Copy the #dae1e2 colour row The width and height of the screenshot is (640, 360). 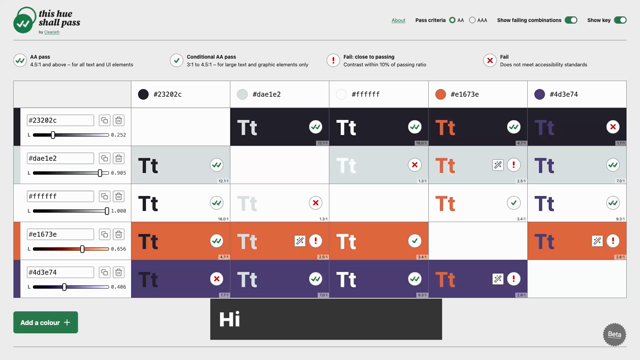click(x=104, y=158)
